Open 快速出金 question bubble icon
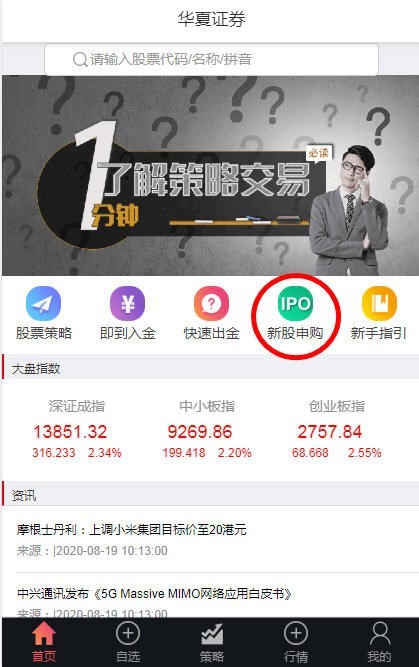The width and height of the screenshot is (419, 667). [x=211, y=303]
